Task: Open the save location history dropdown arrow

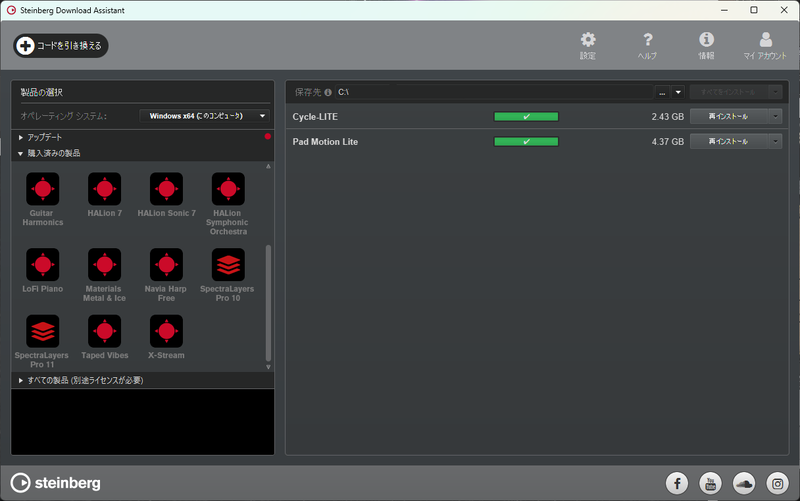Action: (x=678, y=92)
